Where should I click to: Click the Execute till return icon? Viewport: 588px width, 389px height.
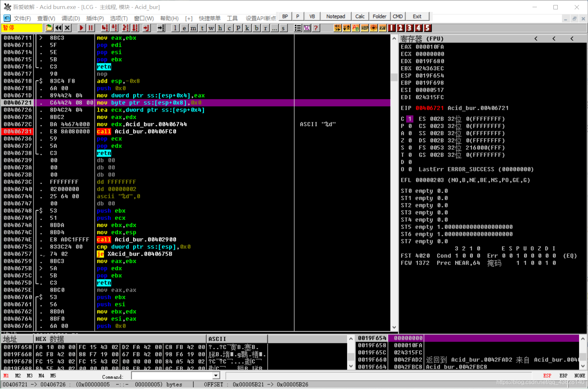click(x=146, y=28)
